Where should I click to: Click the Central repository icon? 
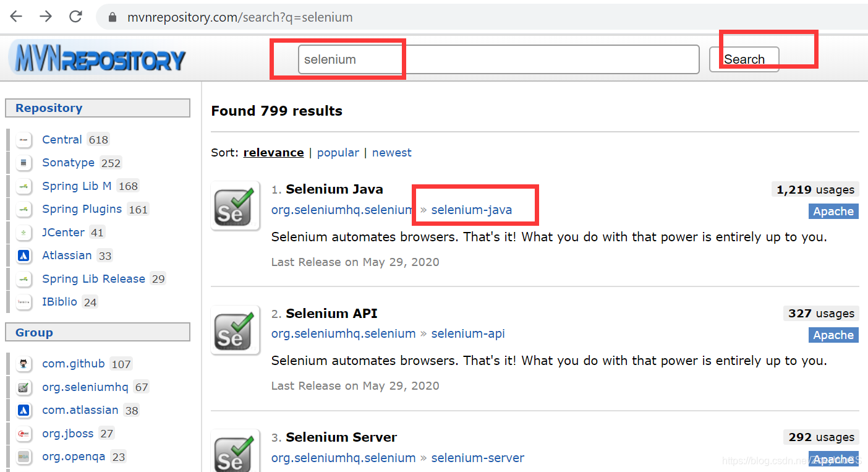24,140
